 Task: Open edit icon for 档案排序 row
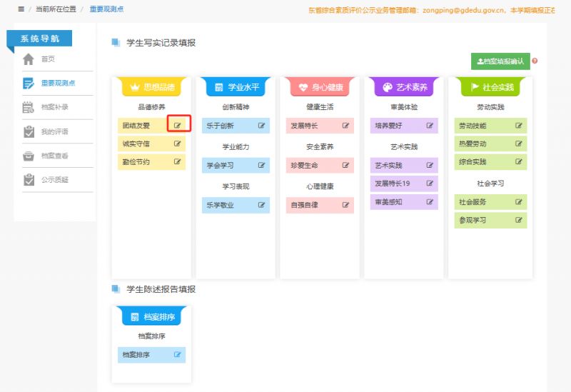point(177,354)
